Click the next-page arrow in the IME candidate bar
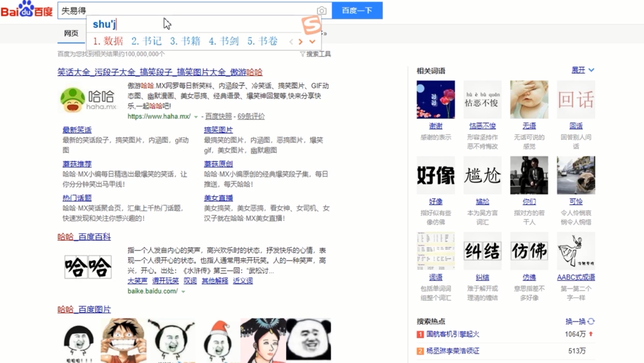The width and height of the screenshot is (644, 363). point(301,42)
